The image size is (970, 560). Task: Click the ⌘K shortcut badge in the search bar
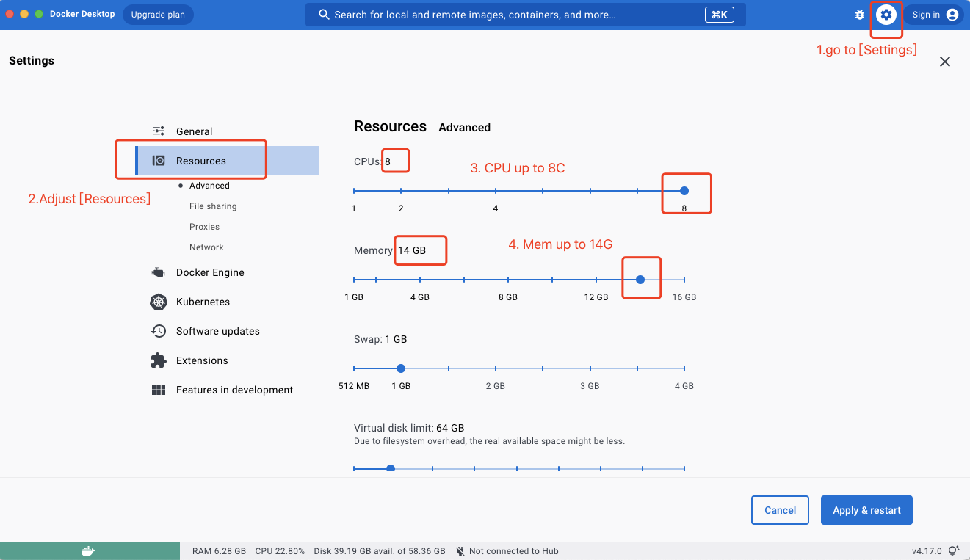pos(720,15)
